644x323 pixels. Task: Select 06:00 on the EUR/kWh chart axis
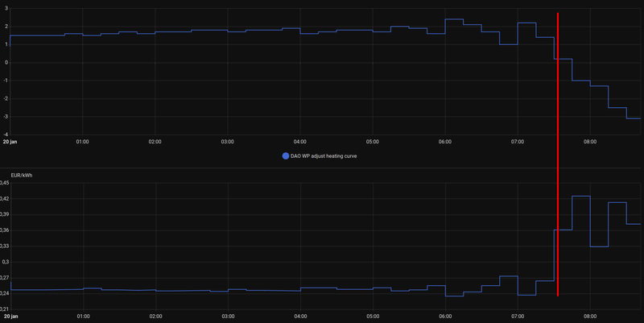click(x=445, y=317)
